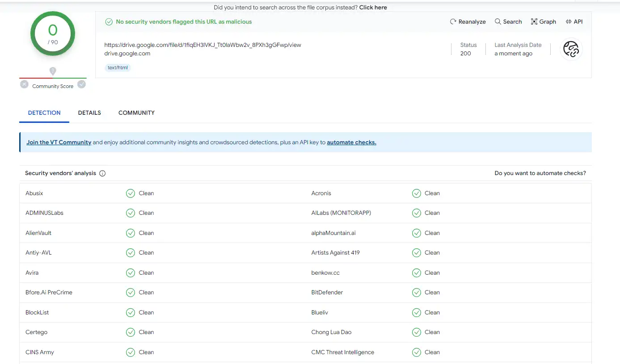Open the 'automate checks.' link
Screen dimensions: 620x364
351,142
